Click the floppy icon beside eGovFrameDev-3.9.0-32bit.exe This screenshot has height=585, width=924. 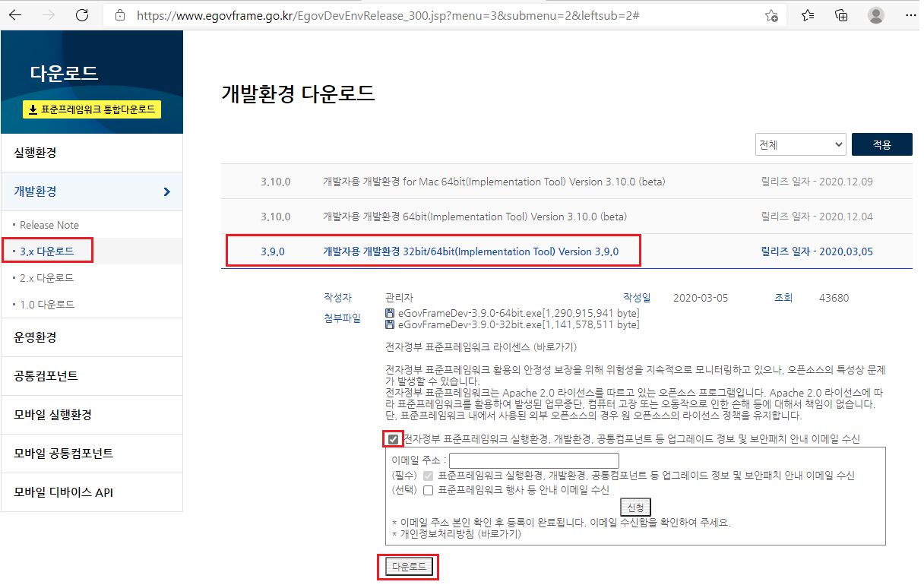390,324
